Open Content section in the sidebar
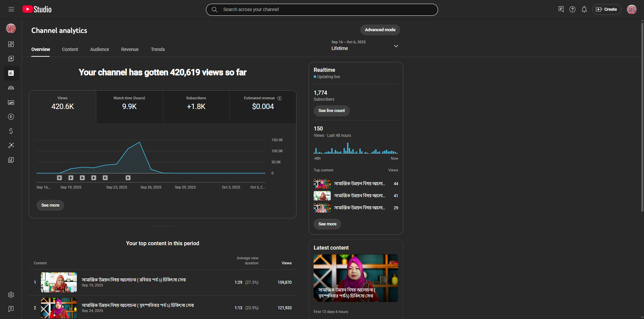 [x=11, y=59]
